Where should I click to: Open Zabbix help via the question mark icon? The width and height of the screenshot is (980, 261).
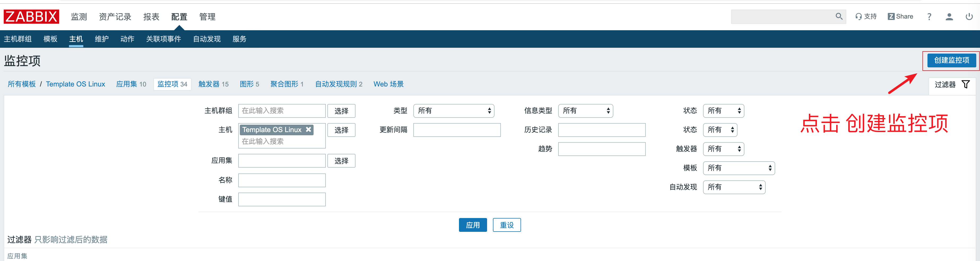pyautogui.click(x=929, y=16)
